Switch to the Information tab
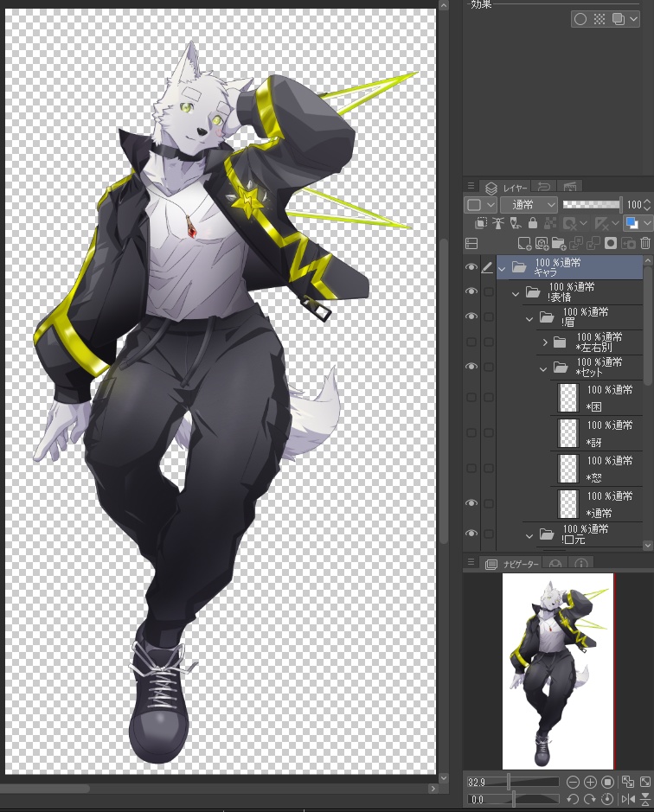This screenshot has width=654, height=812. tap(581, 564)
